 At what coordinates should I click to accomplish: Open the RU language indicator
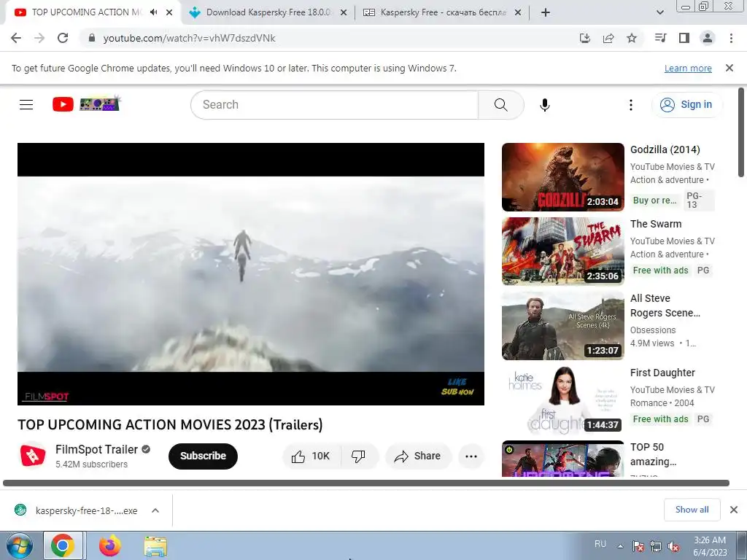point(600,544)
